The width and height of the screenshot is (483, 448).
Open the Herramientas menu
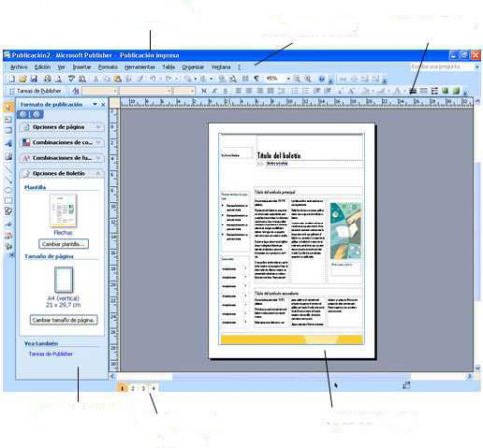140,67
